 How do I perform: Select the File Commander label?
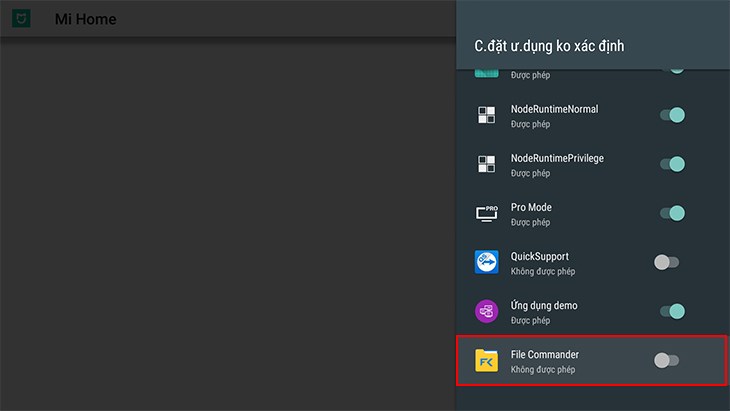coord(544,354)
